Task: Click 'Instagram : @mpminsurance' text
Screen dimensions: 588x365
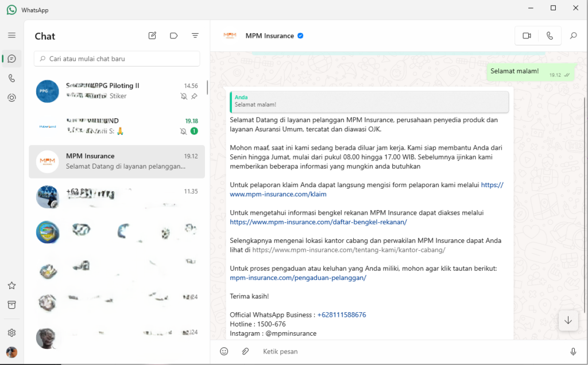Action: pos(273,333)
